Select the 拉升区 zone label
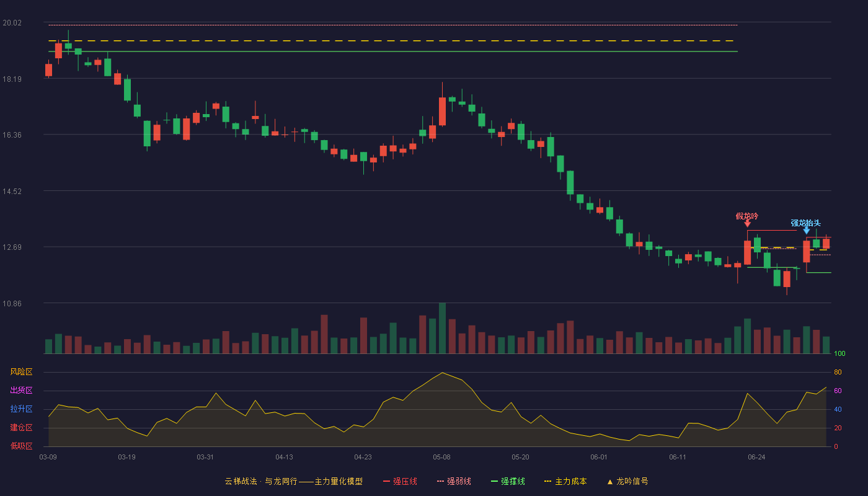The width and height of the screenshot is (868, 496). click(x=21, y=409)
